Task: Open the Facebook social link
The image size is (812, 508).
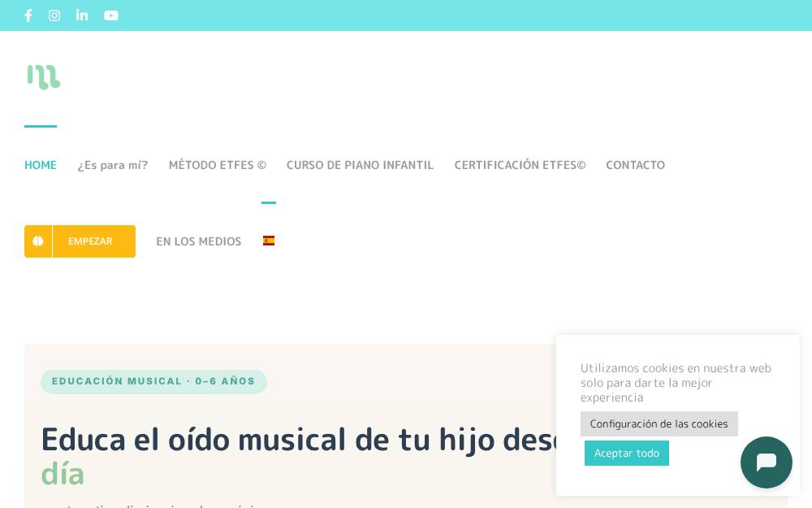Action: (28, 15)
